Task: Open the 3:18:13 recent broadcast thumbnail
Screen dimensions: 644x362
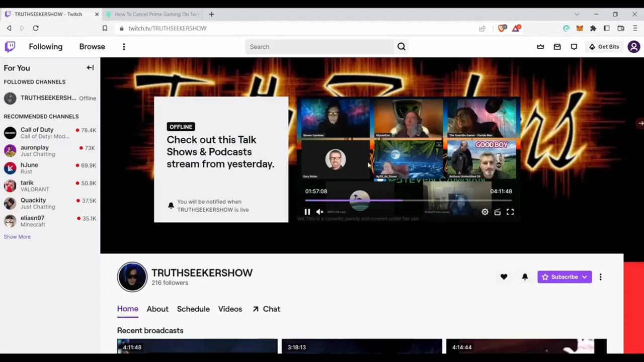Action: coord(362,346)
